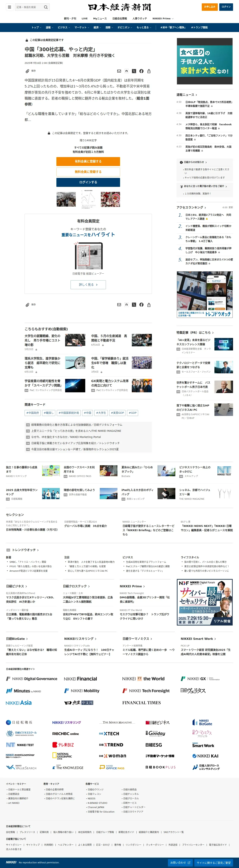The image size is (239, 868).
Task: Open the トレンドウオッチ section heading
Action: click(25, 550)
